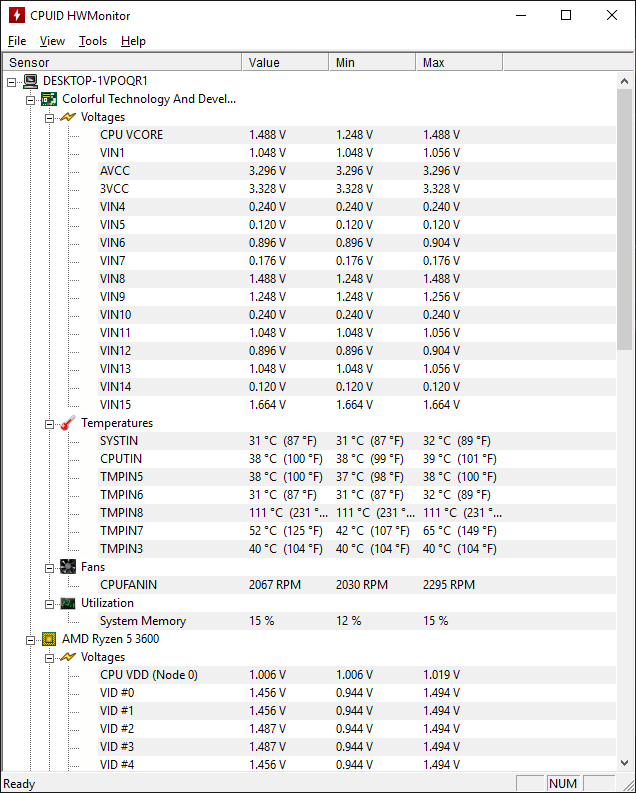This screenshot has width=636, height=793.
Task: Click the Utilization graph icon
Action: [x=68, y=603]
